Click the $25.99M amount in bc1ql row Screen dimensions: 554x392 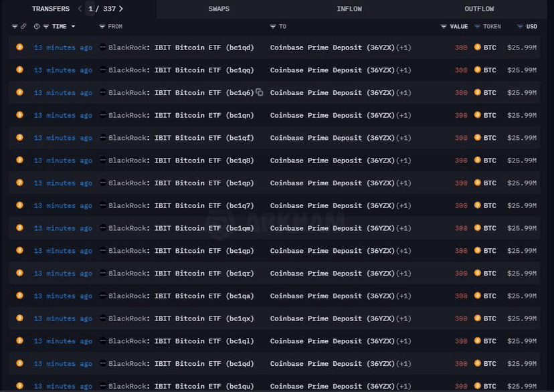[522, 341]
